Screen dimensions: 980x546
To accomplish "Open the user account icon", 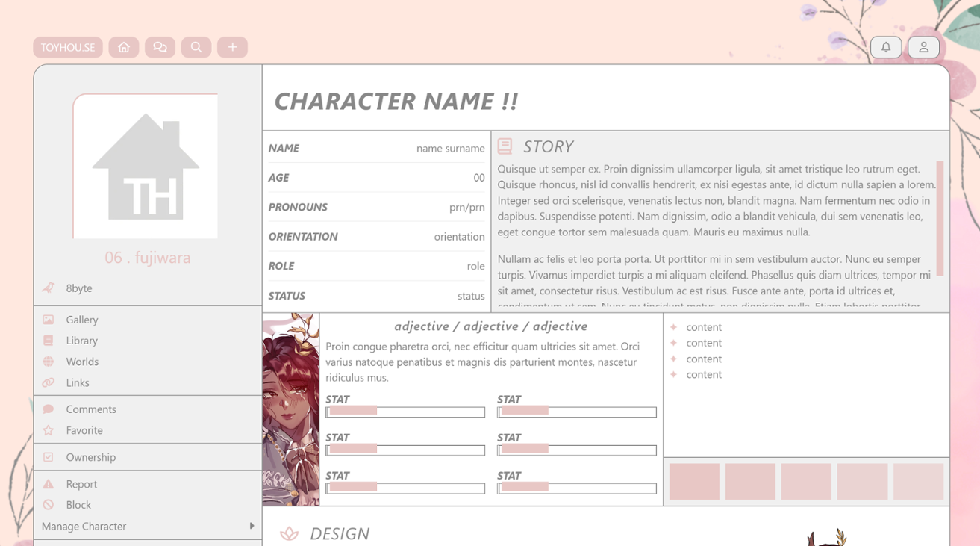I will click(923, 47).
